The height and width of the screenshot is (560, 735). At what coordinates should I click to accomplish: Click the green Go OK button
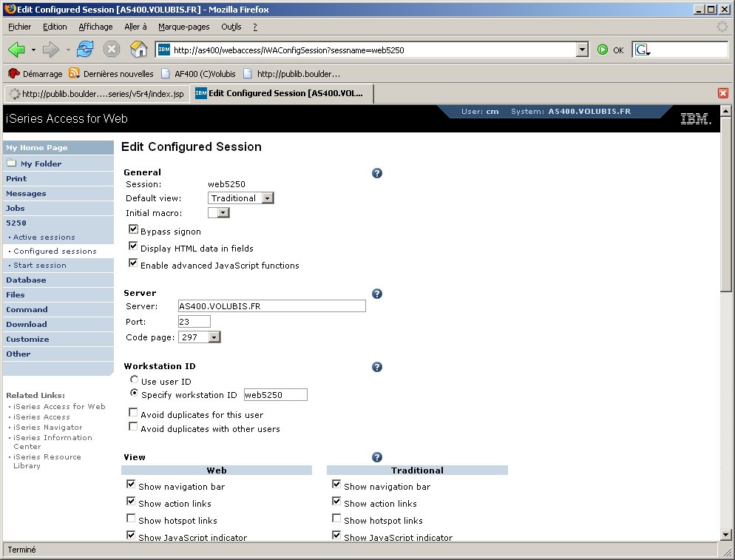[x=611, y=50]
